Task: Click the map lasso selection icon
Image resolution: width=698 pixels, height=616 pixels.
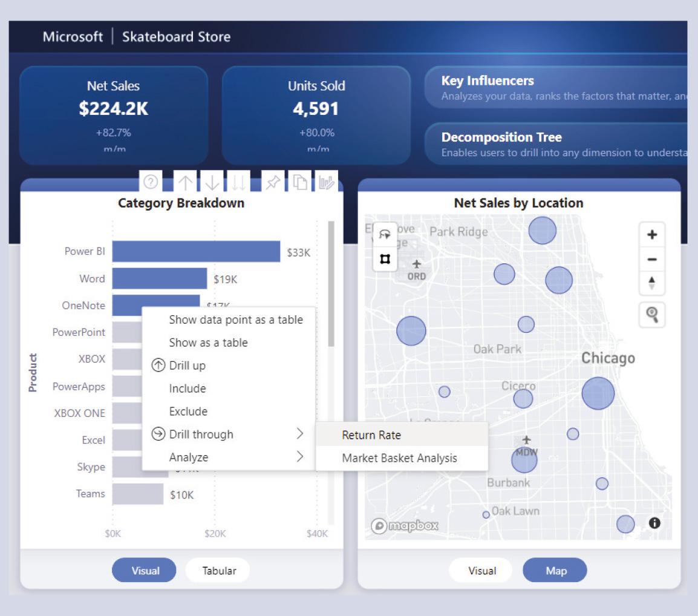Action: pyautogui.click(x=385, y=234)
